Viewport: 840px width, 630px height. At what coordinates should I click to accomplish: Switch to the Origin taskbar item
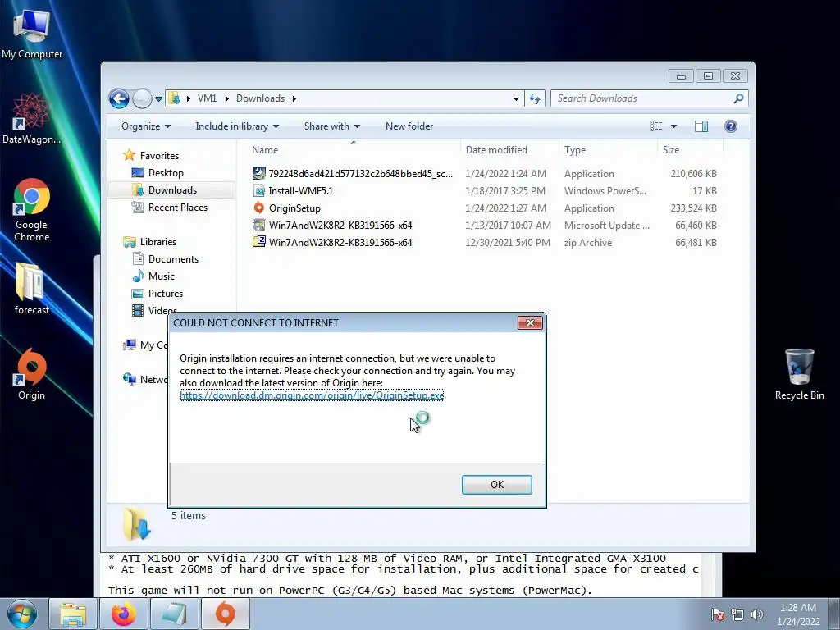point(225,614)
